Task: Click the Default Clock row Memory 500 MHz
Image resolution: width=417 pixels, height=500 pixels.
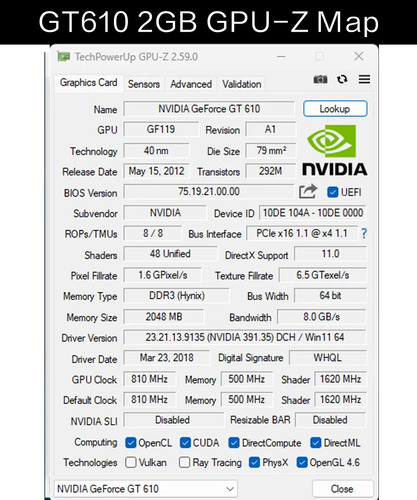Action: (247, 400)
